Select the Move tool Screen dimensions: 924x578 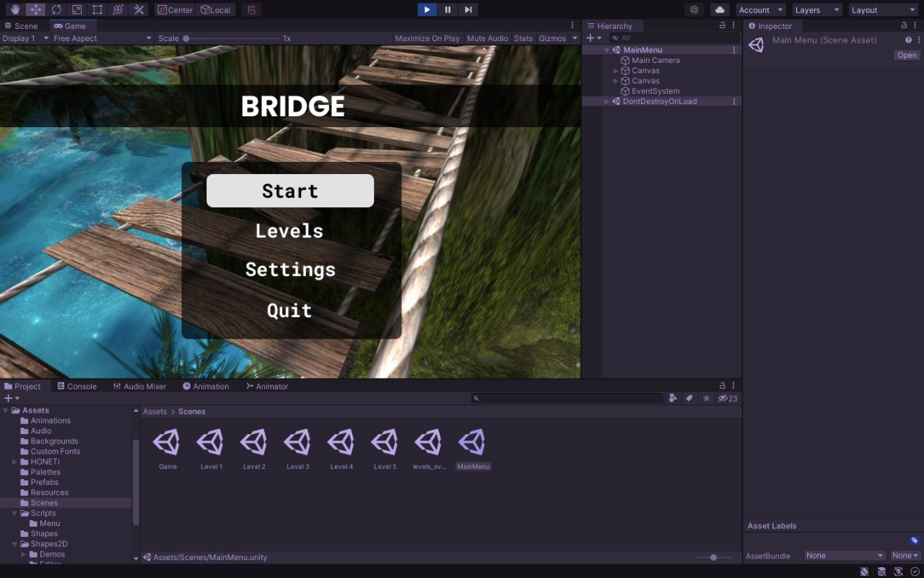click(35, 9)
